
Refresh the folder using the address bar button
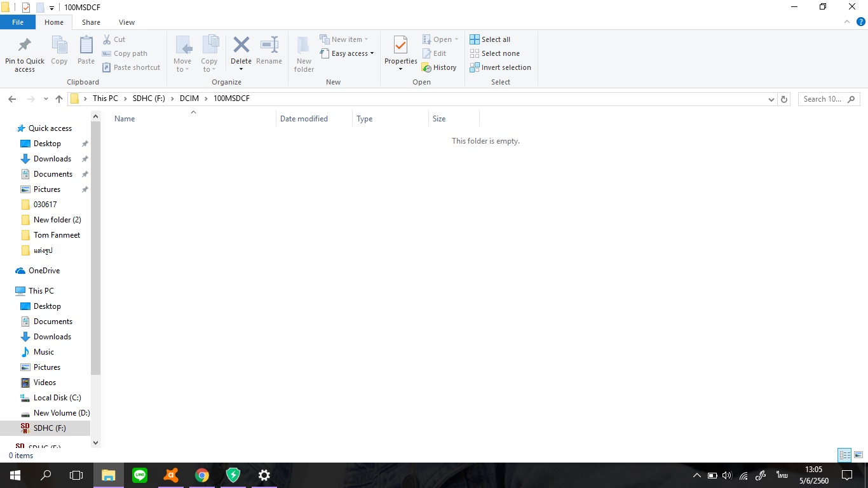pyautogui.click(x=784, y=99)
